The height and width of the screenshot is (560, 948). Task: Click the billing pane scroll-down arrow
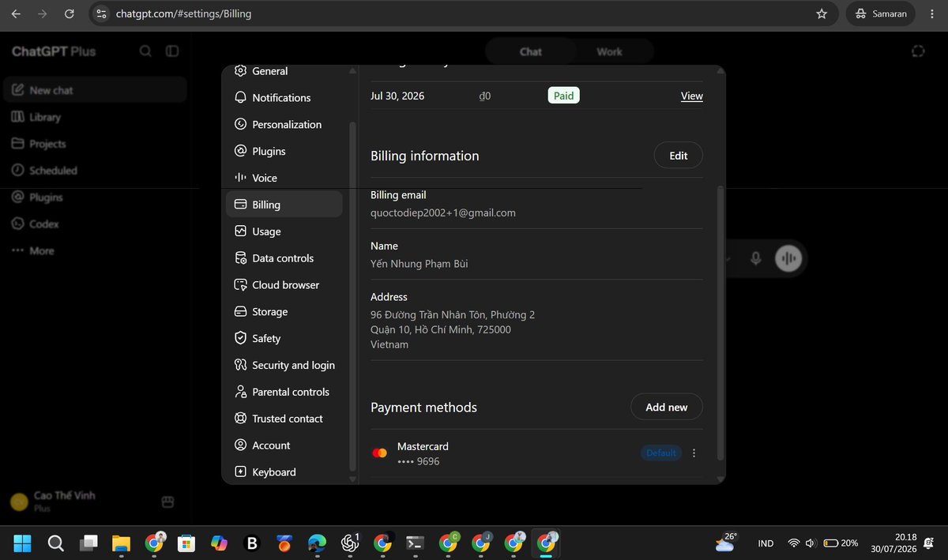[x=720, y=479]
